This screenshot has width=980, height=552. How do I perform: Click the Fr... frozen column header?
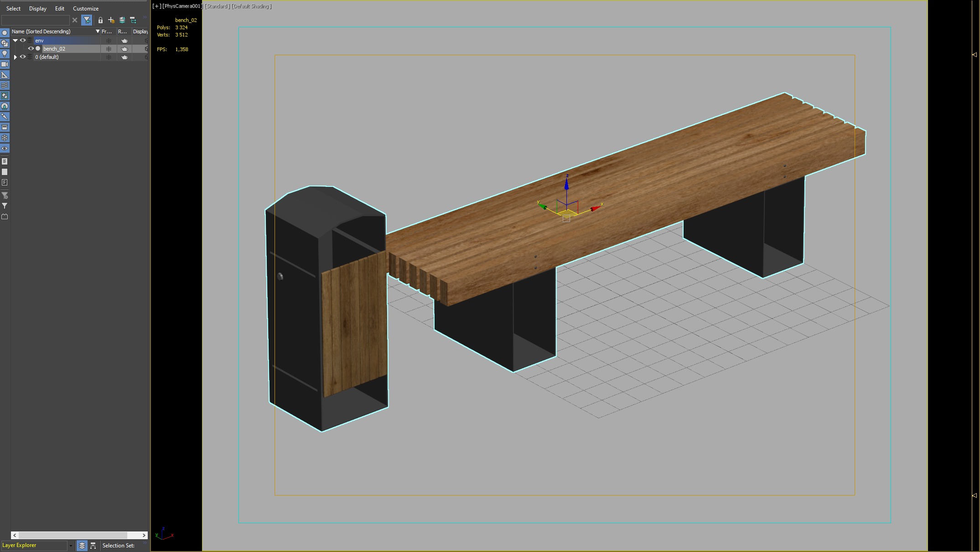108,31
